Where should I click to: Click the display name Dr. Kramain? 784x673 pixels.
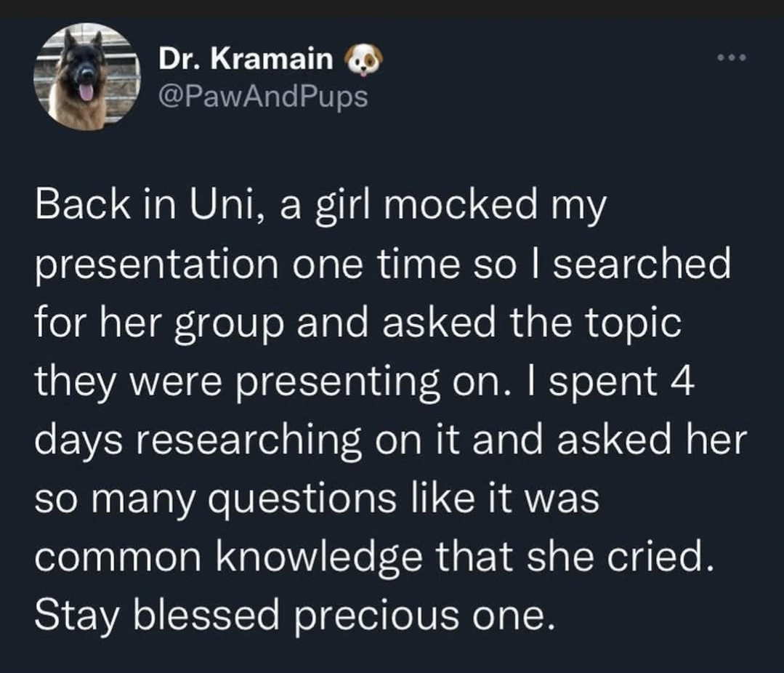[x=245, y=61]
